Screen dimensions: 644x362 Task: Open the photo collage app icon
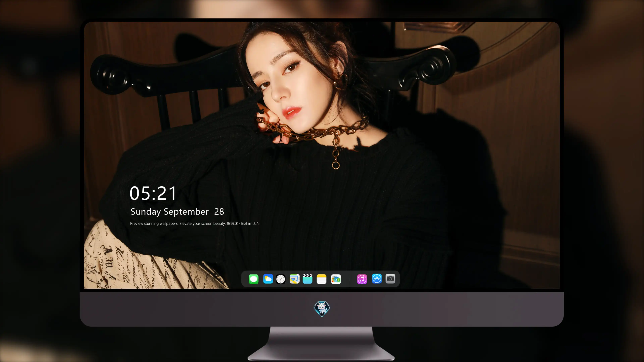point(336,279)
